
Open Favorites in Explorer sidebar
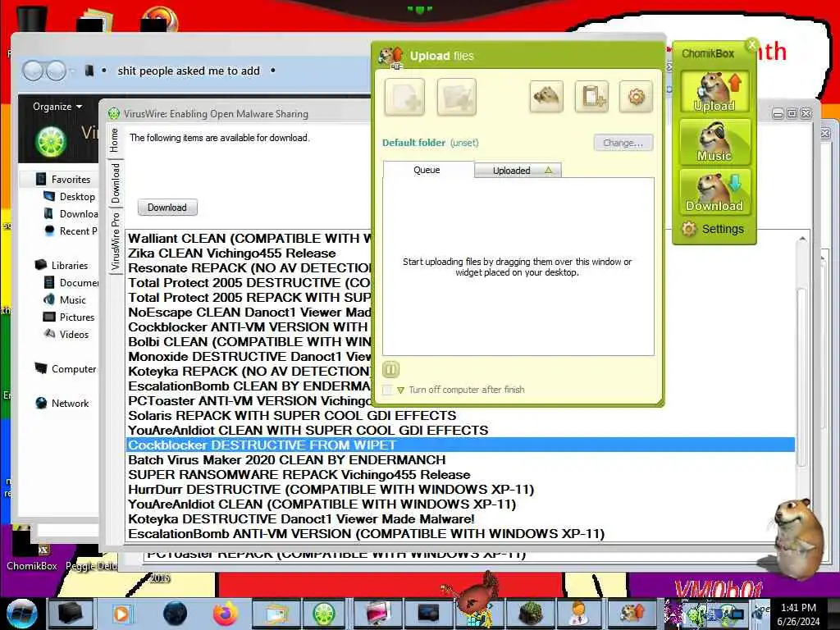click(64, 179)
